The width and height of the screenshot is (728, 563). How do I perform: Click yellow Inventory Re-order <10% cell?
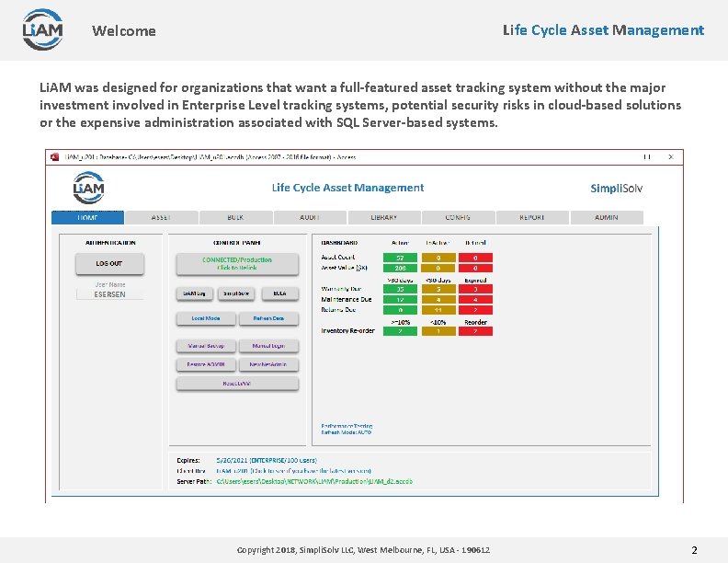tap(438, 331)
